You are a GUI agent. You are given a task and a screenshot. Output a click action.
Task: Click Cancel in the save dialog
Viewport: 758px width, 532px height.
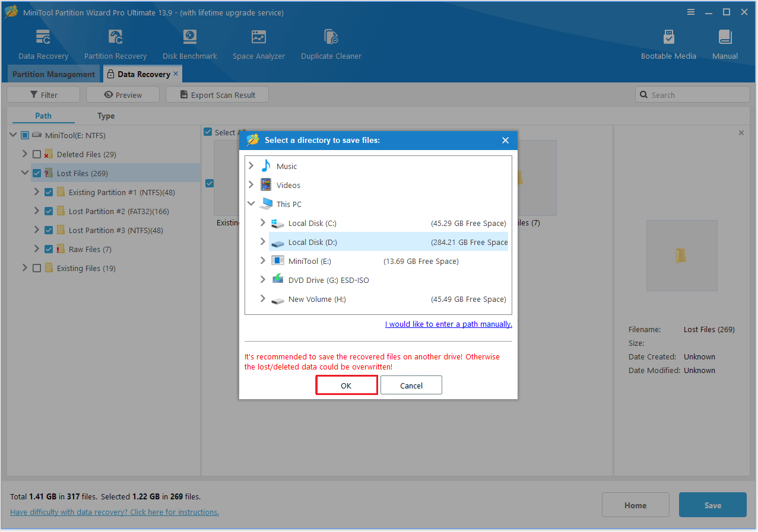[x=411, y=386]
